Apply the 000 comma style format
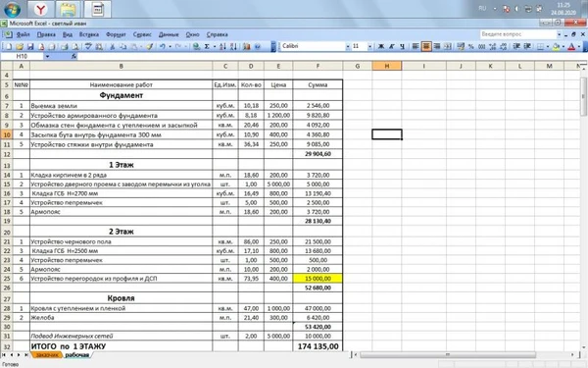The image size is (588, 368). (482, 46)
